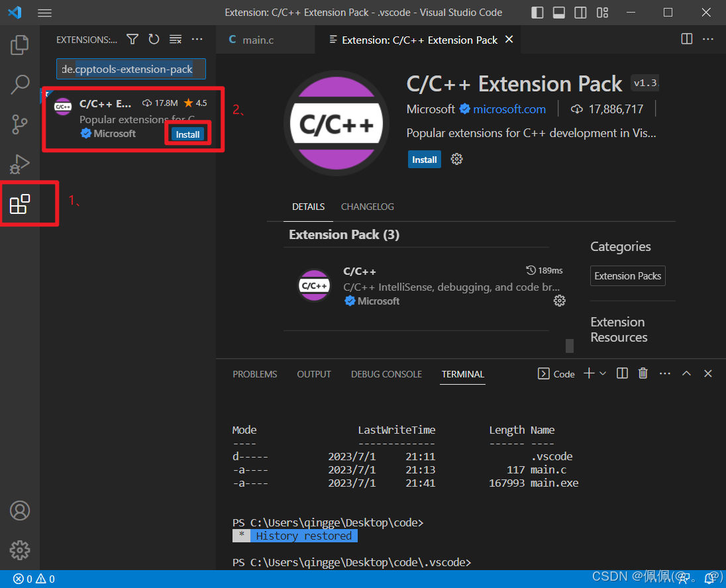This screenshot has height=588, width=726.
Task: Select the Code terminal instance
Action: pos(556,373)
